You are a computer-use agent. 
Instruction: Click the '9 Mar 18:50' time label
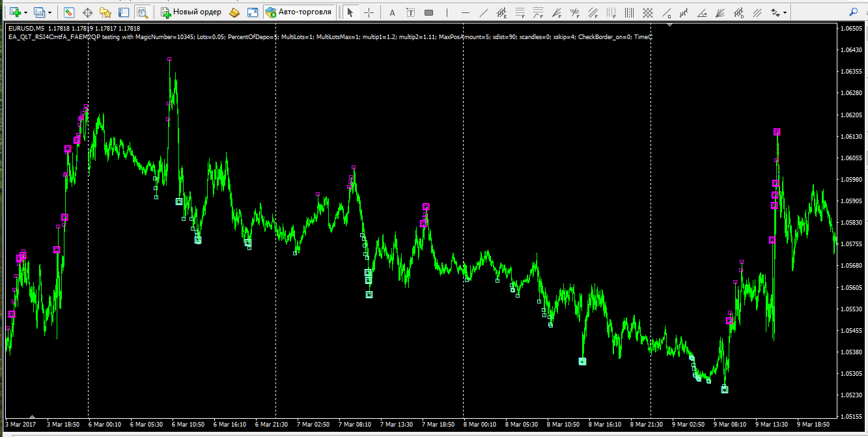point(814,424)
